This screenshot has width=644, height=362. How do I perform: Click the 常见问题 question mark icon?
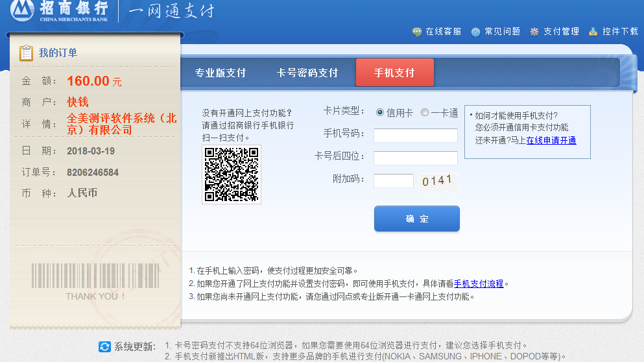(475, 32)
